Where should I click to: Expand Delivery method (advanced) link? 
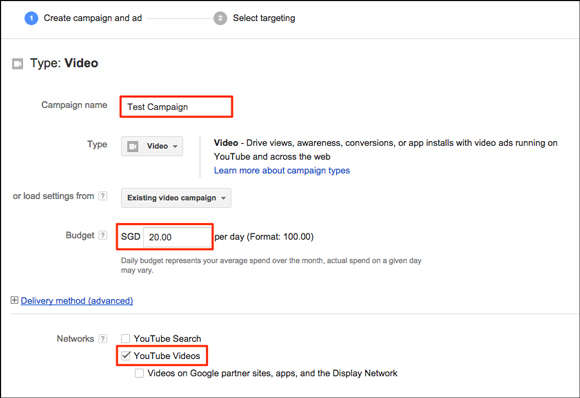pos(77,301)
